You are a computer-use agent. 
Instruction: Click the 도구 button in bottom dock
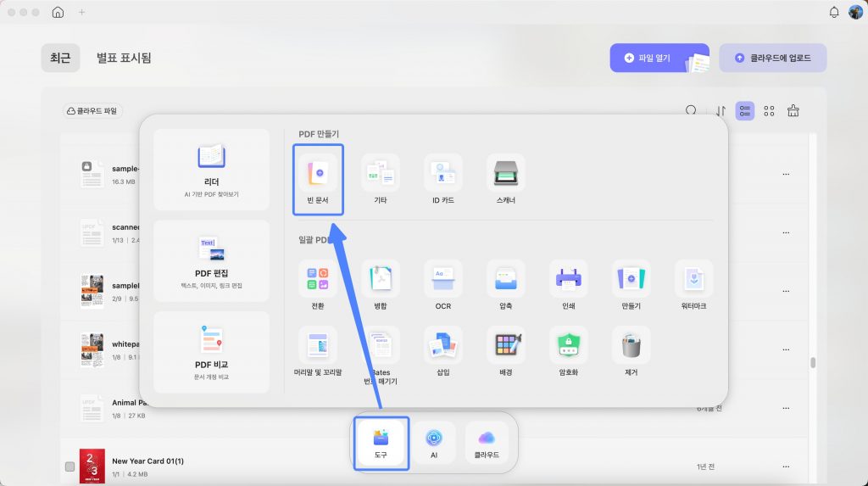(x=381, y=444)
